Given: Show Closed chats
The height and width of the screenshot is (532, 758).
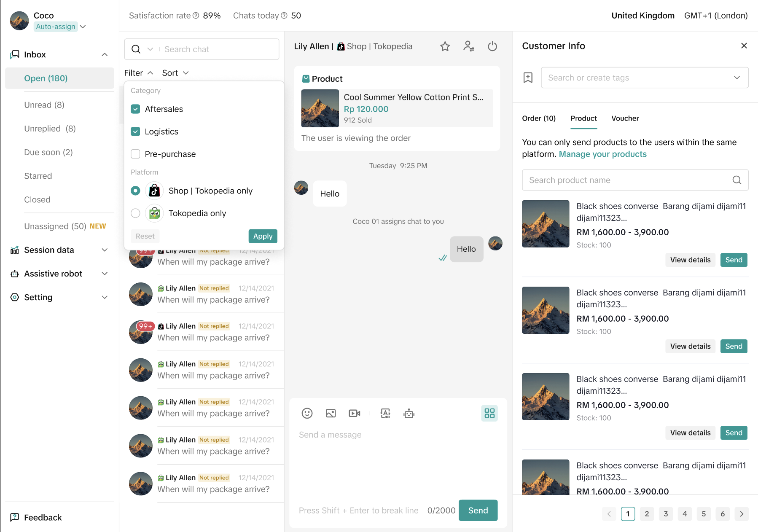Looking at the screenshot, I should pyautogui.click(x=37, y=200).
